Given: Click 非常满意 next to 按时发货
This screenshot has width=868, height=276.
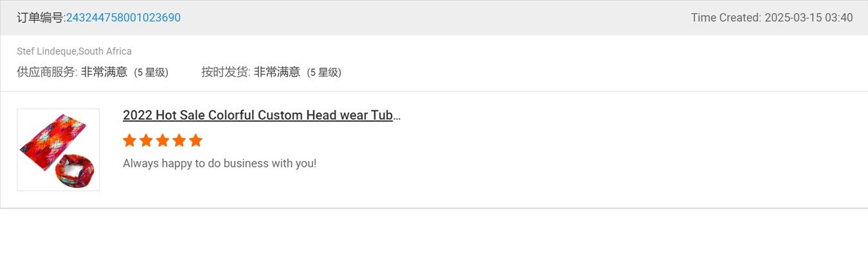Looking at the screenshot, I should click(x=276, y=73).
